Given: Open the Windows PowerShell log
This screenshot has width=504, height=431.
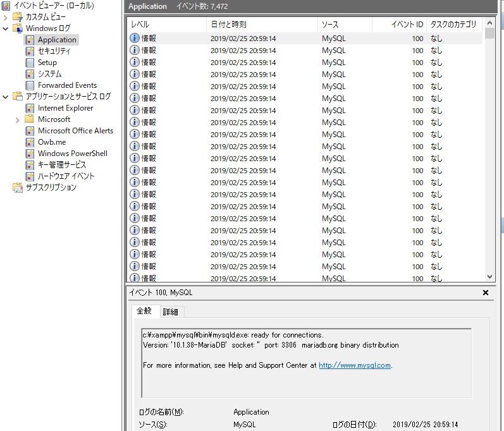Looking at the screenshot, I should (x=72, y=154).
